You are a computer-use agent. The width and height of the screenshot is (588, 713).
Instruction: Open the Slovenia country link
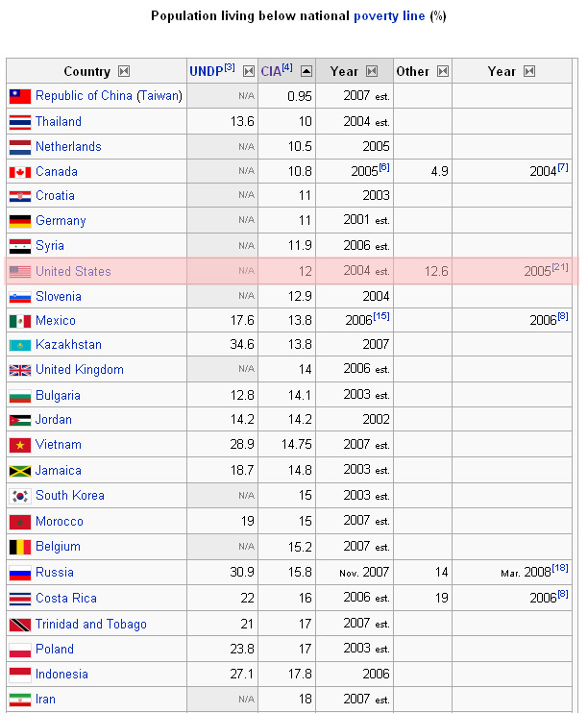[x=59, y=297]
